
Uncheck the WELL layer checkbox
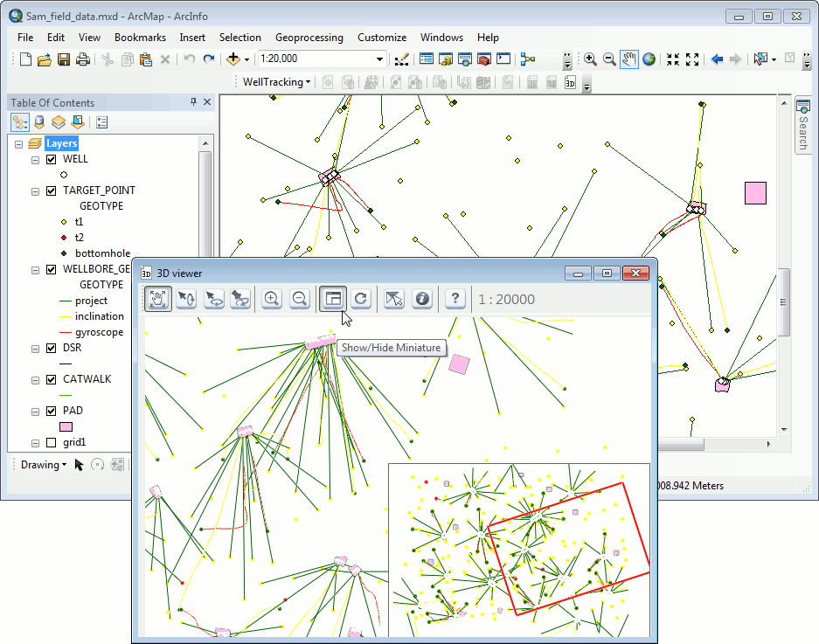click(52, 159)
